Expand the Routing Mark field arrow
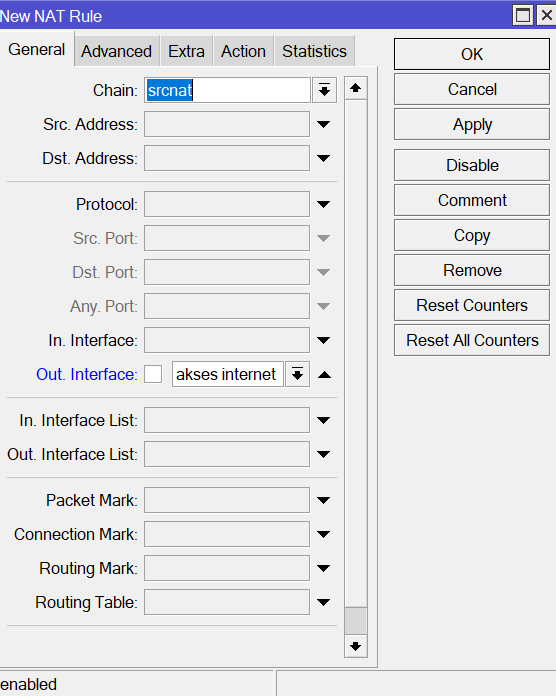The width and height of the screenshot is (556, 696). (x=323, y=569)
